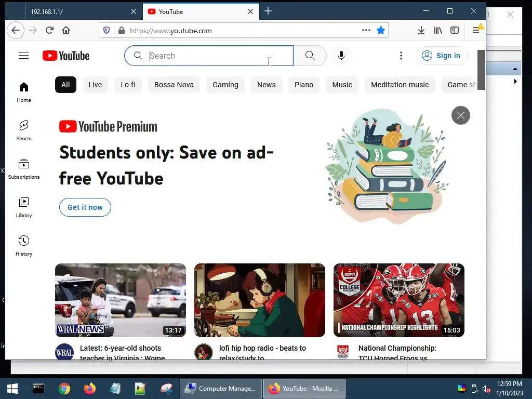Open 'National Championship:' video title
This screenshot has width=532, height=399.
(x=397, y=353)
